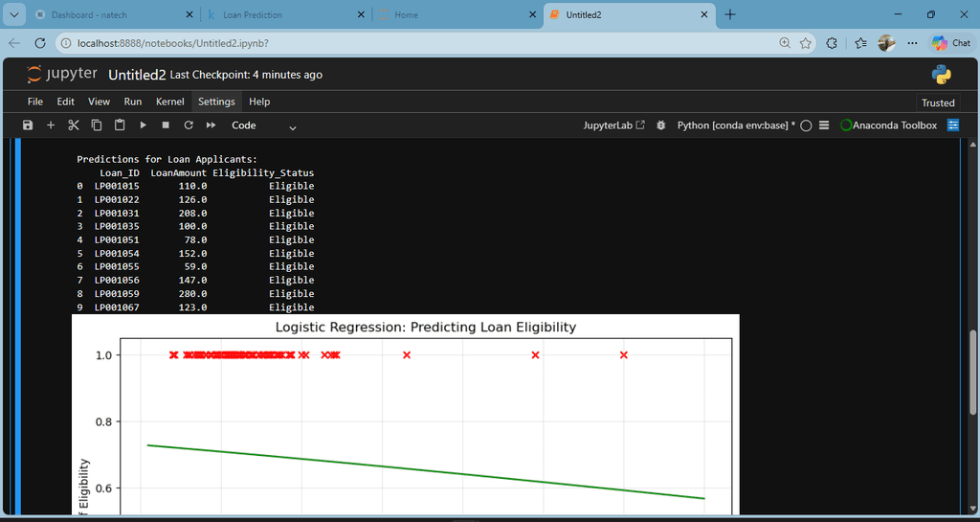Screen dimensions: 980x522
Task: Add this page to favorites star
Action: coord(806,43)
